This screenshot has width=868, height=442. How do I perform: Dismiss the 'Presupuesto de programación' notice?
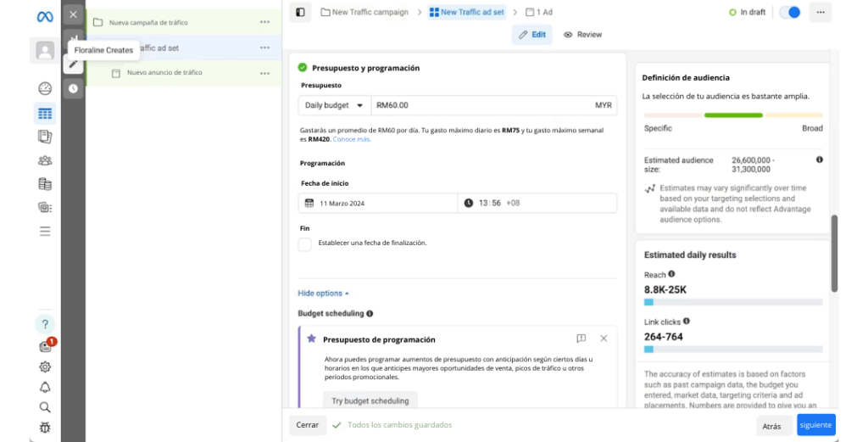click(604, 338)
